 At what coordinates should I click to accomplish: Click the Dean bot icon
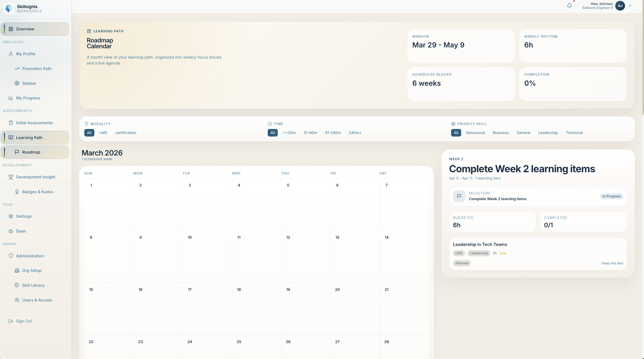[11, 231]
